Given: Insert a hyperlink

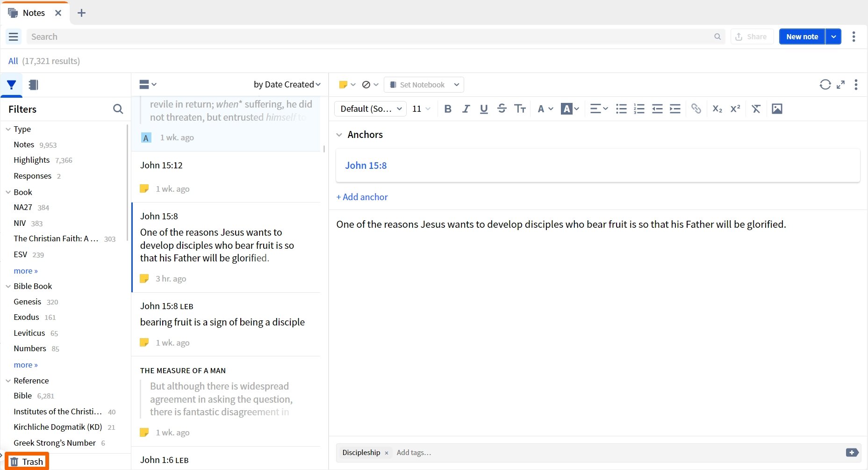Looking at the screenshot, I should pyautogui.click(x=696, y=109).
